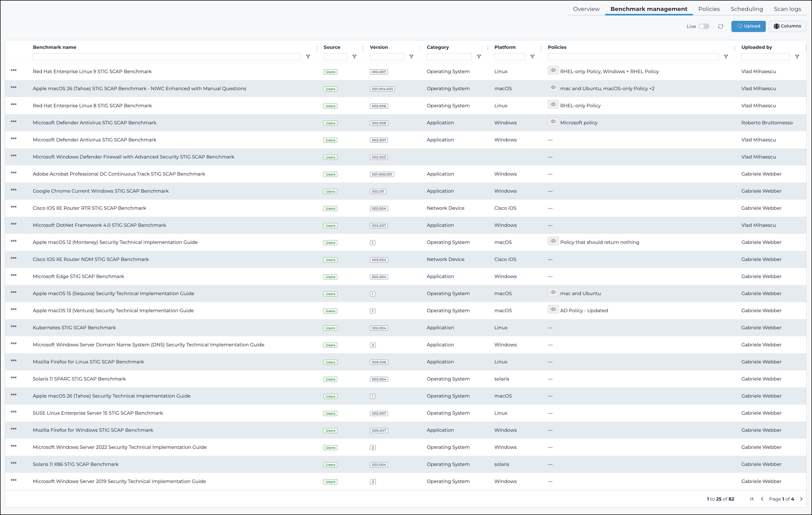Switch to the Scan logs tab
The width and height of the screenshot is (812, 515).
click(787, 9)
